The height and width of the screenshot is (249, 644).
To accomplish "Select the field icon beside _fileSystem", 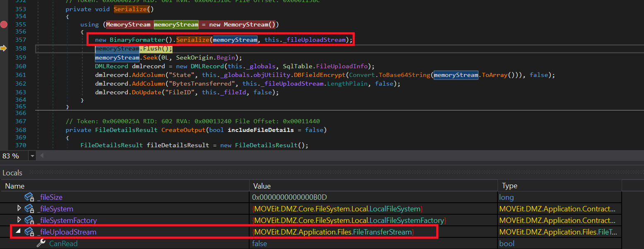I will 29,209.
